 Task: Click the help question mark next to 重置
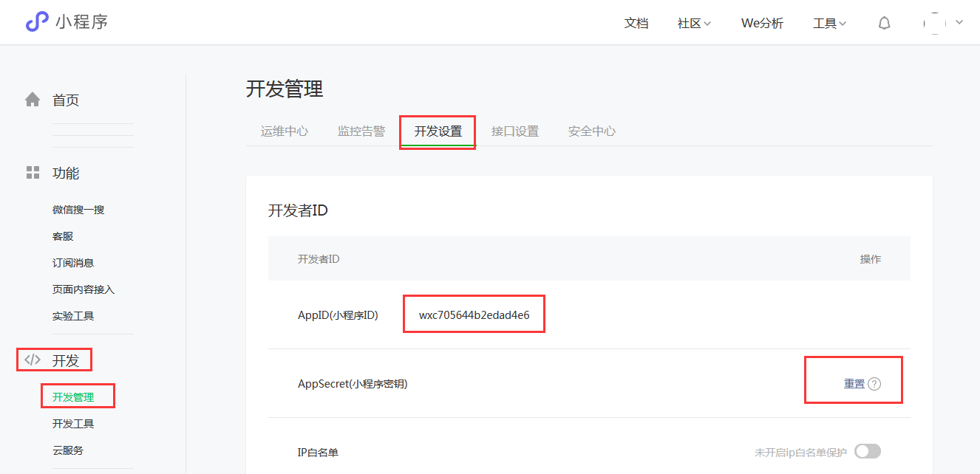874,384
